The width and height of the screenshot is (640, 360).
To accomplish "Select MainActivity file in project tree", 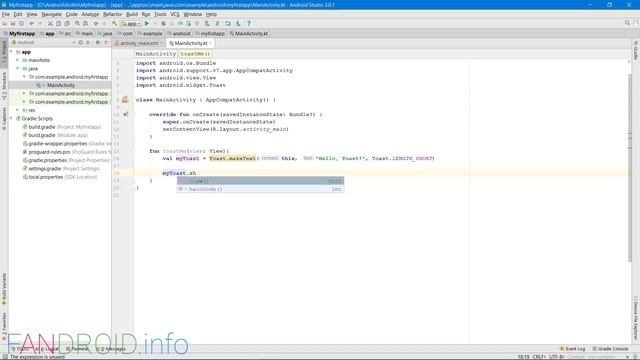I will pyautogui.click(x=60, y=85).
